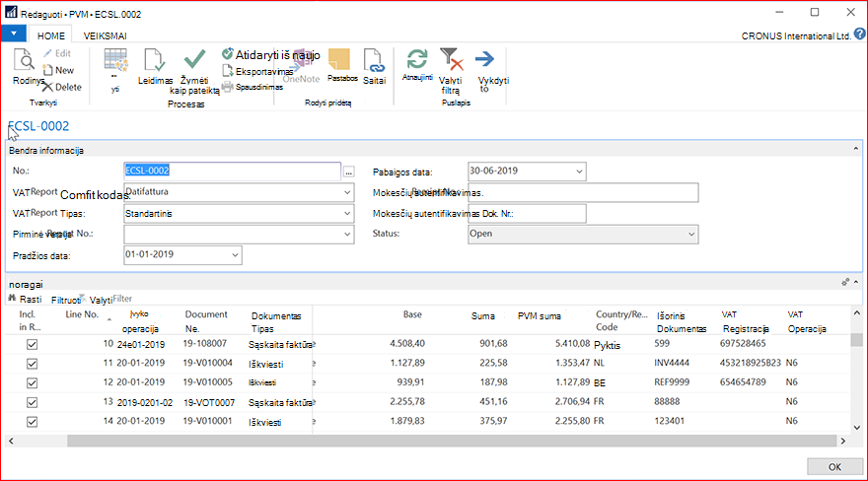The height and width of the screenshot is (481, 868).
Task: Click the 2.255,78 base amount cell
Action: [407, 401]
